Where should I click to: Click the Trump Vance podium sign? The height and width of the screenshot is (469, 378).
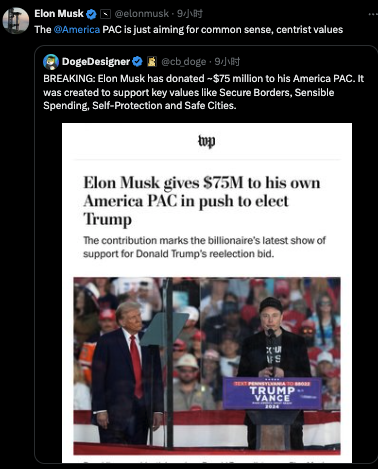click(x=272, y=393)
